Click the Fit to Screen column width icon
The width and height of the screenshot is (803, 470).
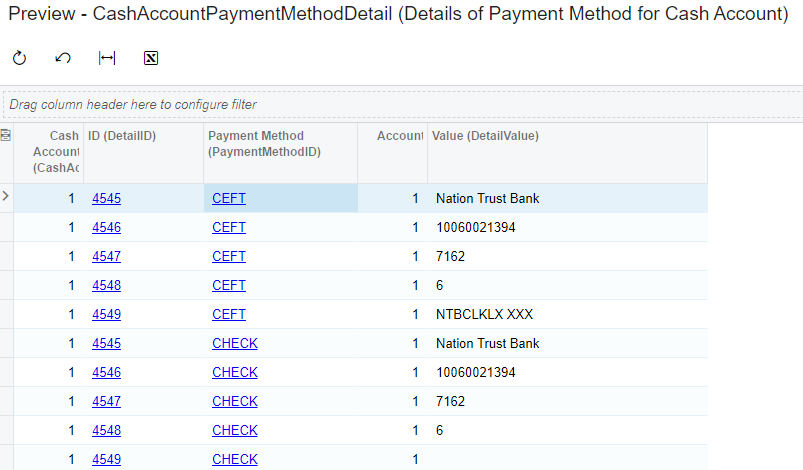pyautogui.click(x=107, y=58)
